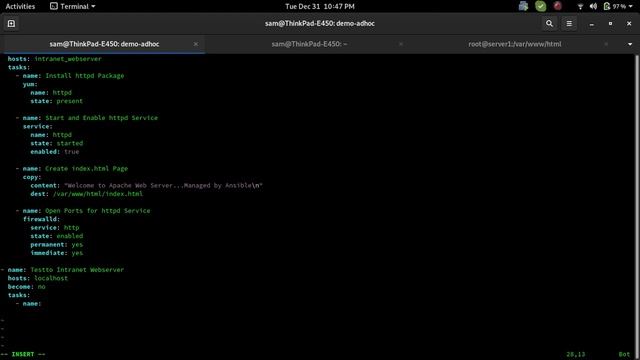This screenshot has width=640, height=360.
Task: Open the clock and calendar panel
Action: pos(320,6)
